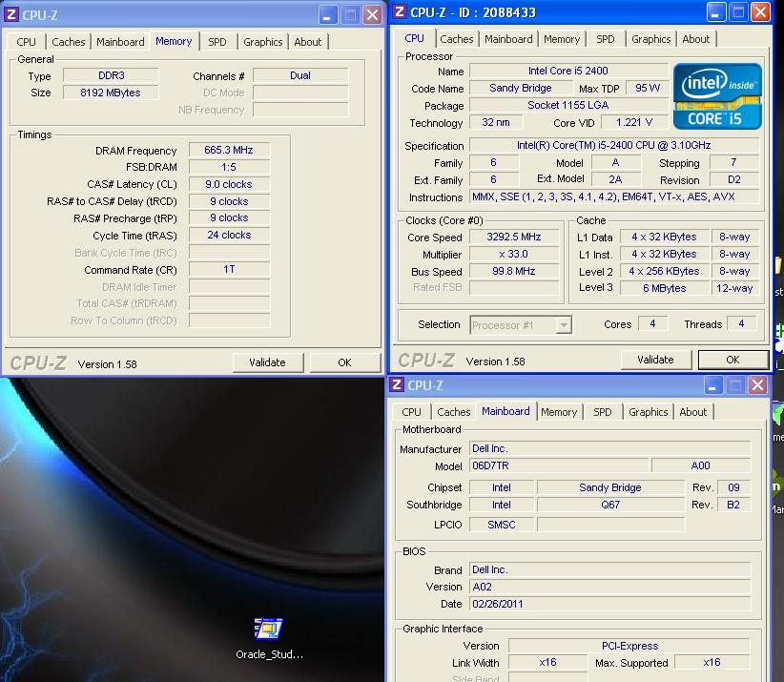Open SPD tab in the Mainboard window
The image size is (784, 682).
tap(603, 412)
